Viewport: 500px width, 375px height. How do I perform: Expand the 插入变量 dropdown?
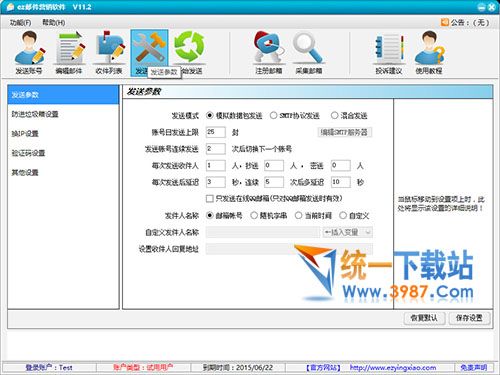347,232
